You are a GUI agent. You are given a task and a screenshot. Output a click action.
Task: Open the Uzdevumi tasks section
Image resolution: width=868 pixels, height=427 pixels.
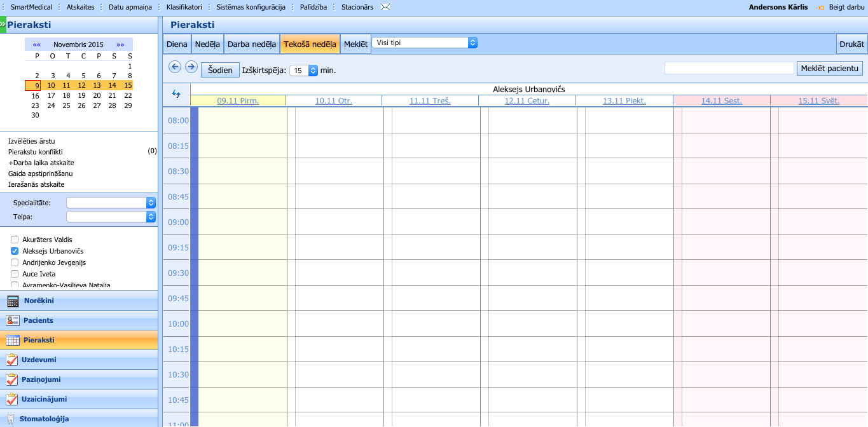(39, 360)
